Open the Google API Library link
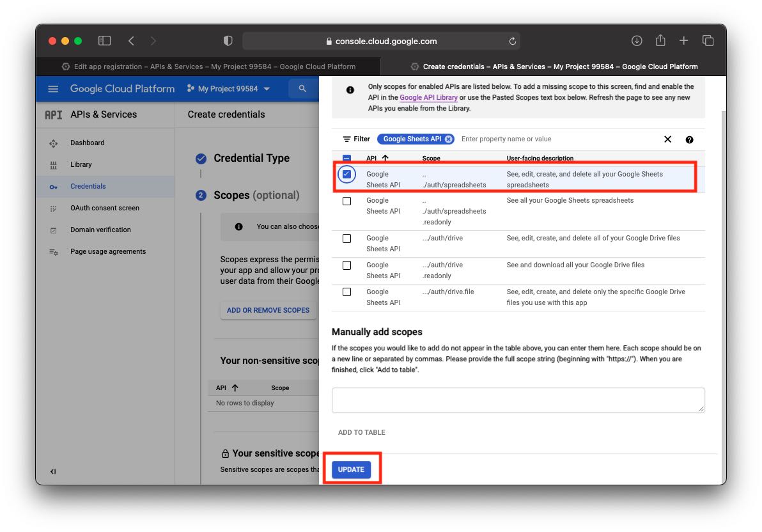The height and width of the screenshot is (532, 762). (x=428, y=97)
